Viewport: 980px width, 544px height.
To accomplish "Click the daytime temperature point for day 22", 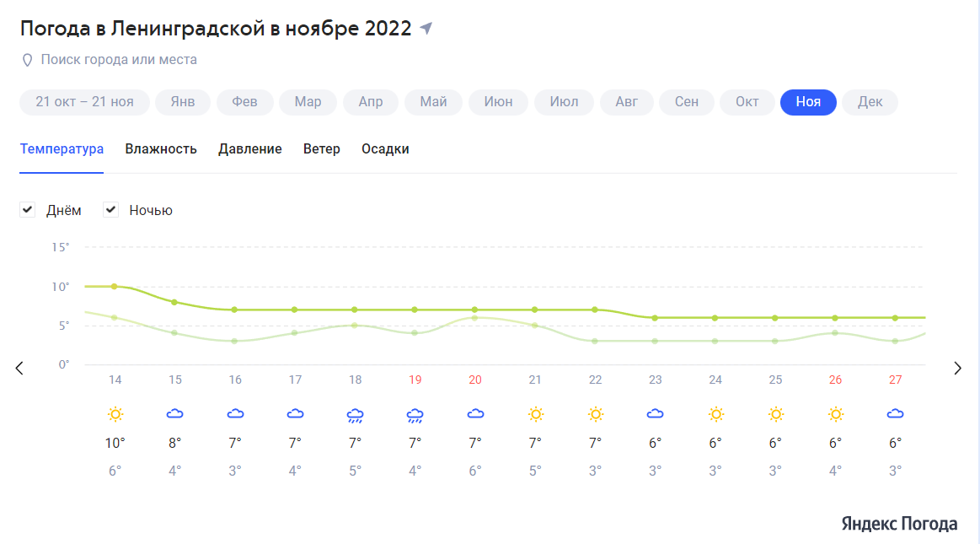I will coord(595,310).
